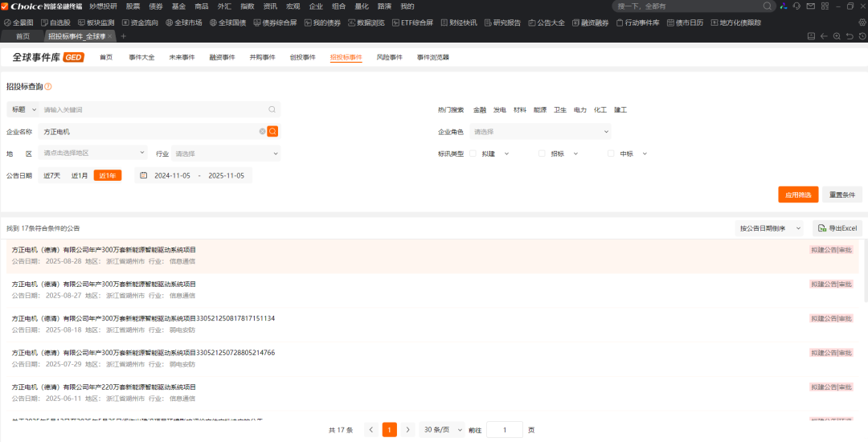Clear the 方正电机 company name field

pos(262,131)
